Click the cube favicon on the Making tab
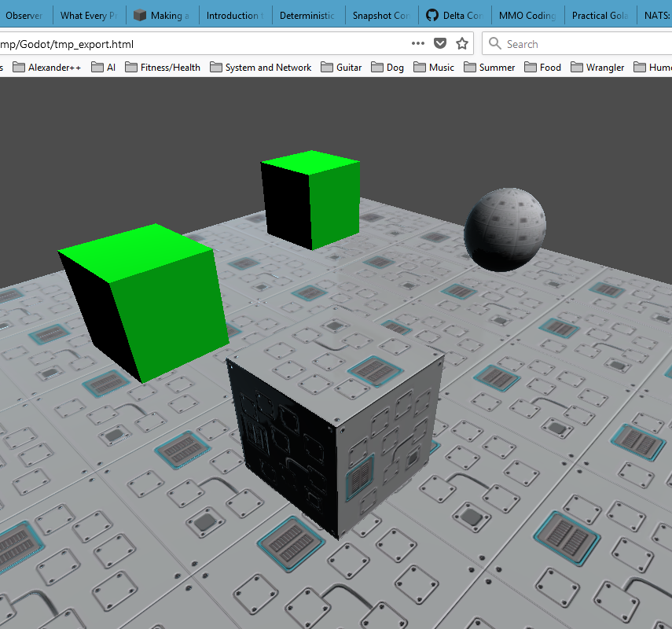This screenshot has height=629, width=672. 138,14
